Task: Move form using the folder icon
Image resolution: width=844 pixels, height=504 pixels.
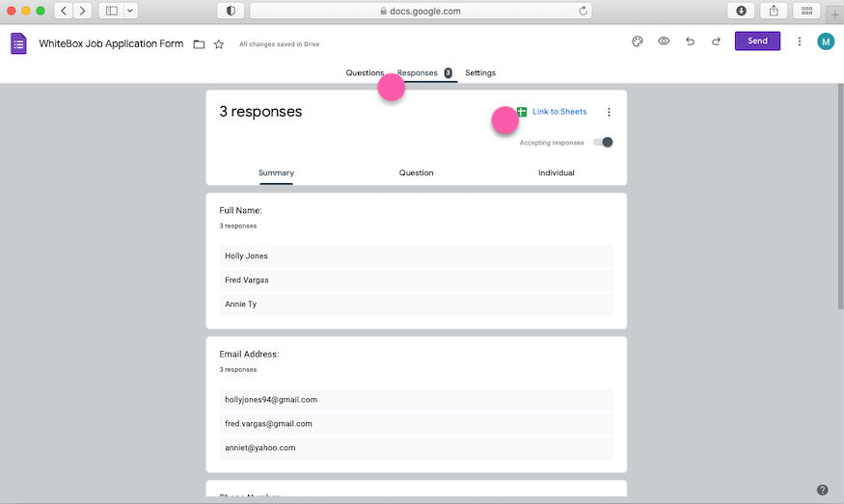Action: tap(199, 44)
